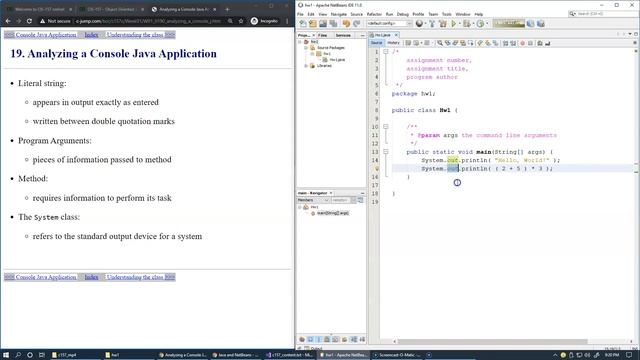Image resolution: width=640 pixels, height=360 pixels.
Task: Click the top Understanding the class link
Action: [x=135, y=35]
